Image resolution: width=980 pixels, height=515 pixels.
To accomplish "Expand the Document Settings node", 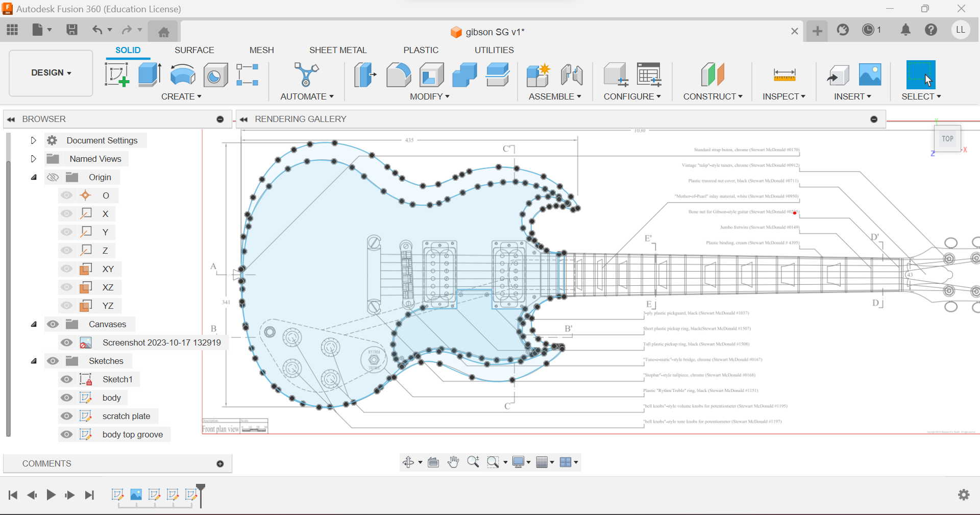I will click(x=33, y=140).
